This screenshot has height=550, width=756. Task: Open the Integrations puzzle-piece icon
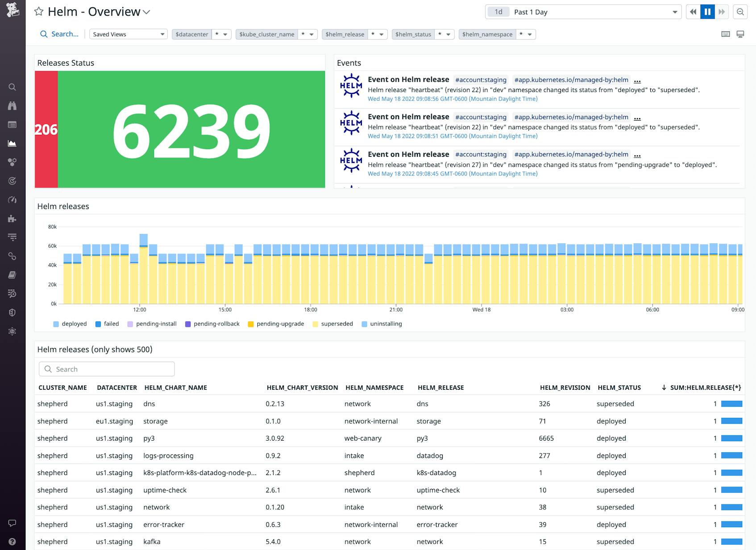coord(12,219)
